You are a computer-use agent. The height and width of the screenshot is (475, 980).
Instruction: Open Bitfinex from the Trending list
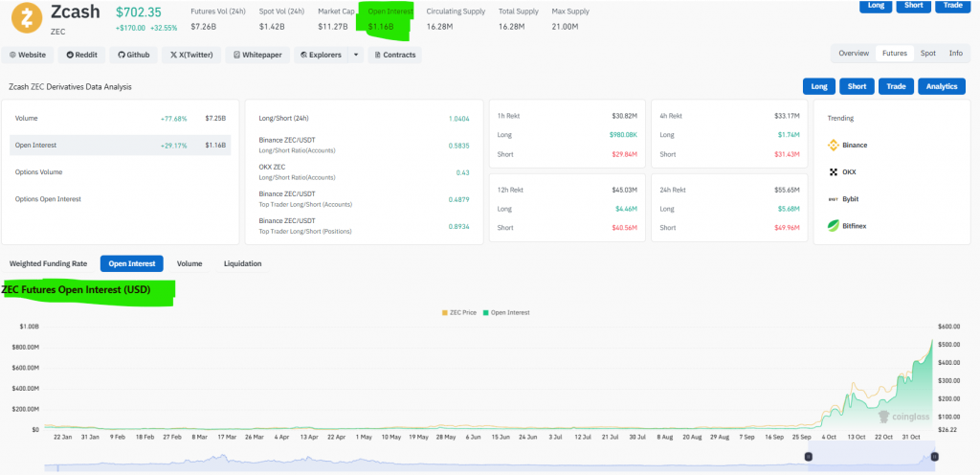tap(847, 226)
